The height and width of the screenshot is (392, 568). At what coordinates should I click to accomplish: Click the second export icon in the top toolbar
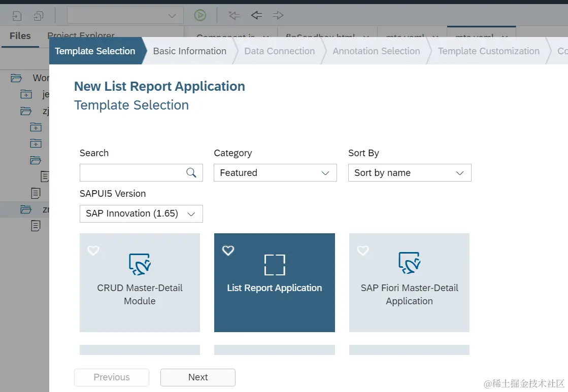click(39, 16)
